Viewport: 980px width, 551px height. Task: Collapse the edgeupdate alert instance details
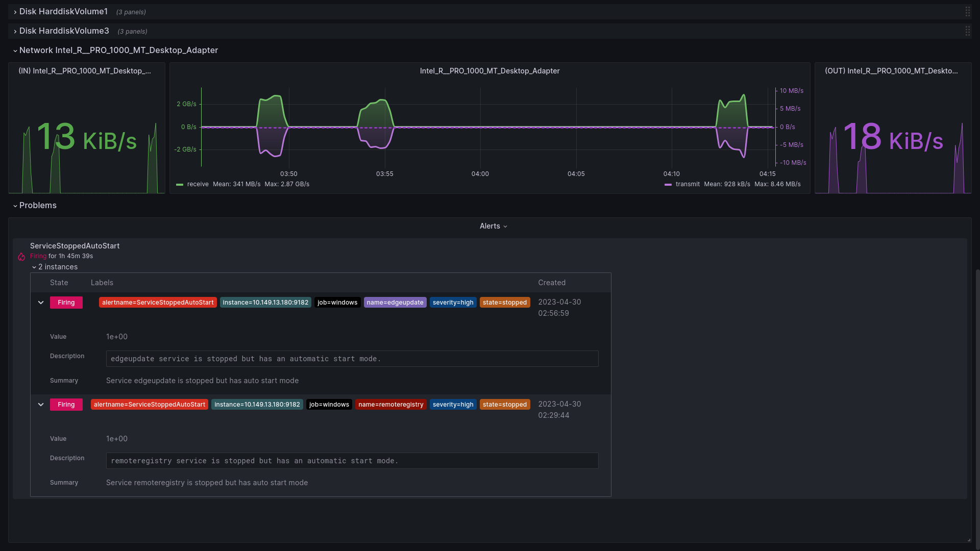click(x=41, y=303)
